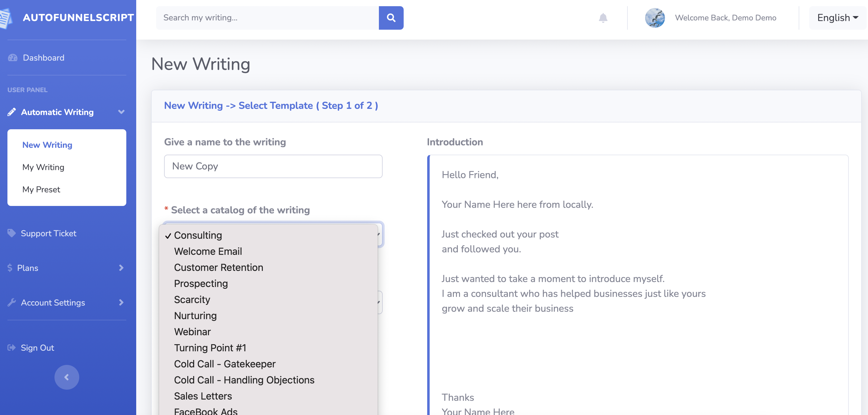Open the New Writing sidebar link

[x=47, y=145]
